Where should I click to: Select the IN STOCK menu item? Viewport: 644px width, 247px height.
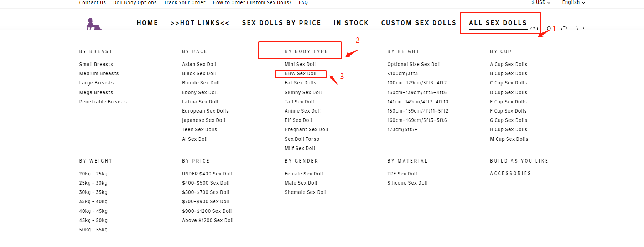[x=351, y=23]
